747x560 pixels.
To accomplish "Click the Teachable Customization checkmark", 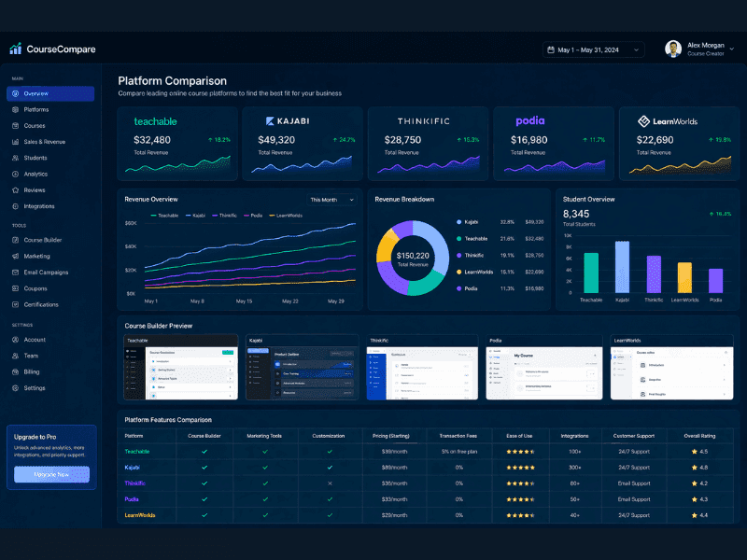I will click(330, 452).
